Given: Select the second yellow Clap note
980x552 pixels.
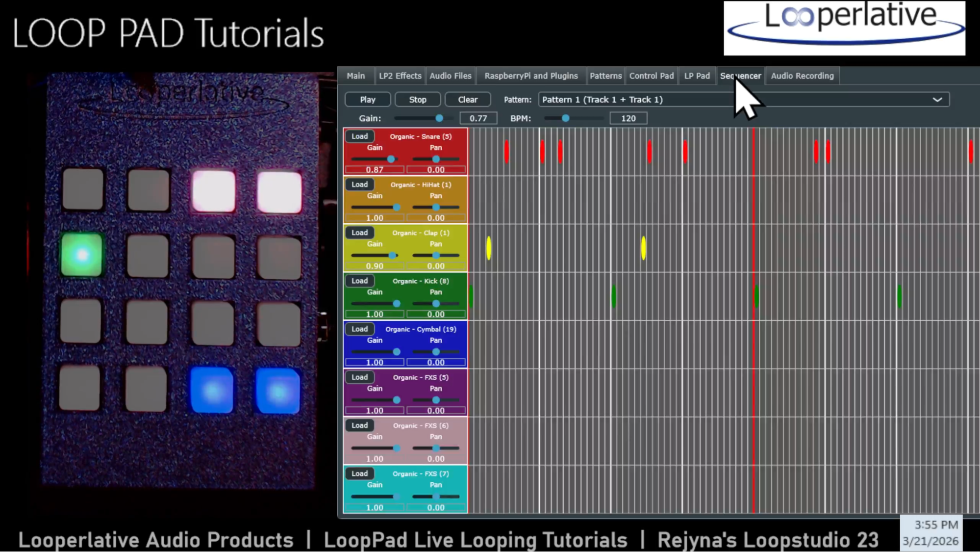Looking at the screenshot, I should 644,248.
